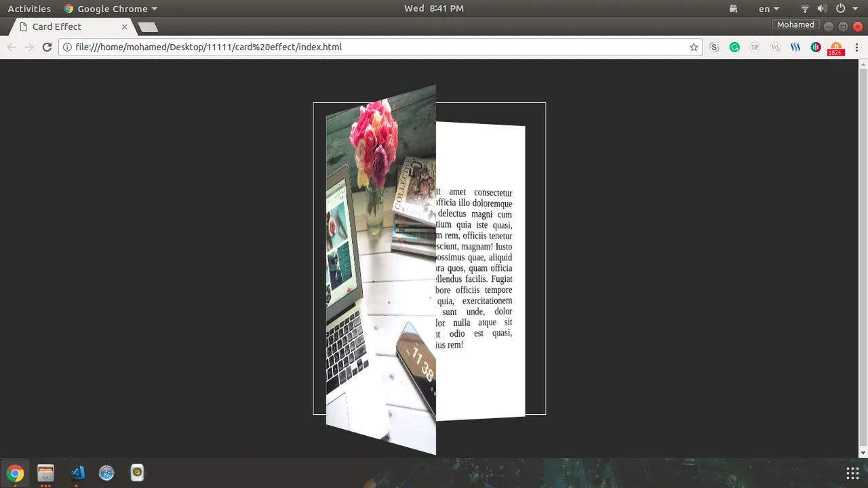Screen dimensions: 868x488
Task: Open the Wed 8:41 PM clock panel
Action: 434,9
